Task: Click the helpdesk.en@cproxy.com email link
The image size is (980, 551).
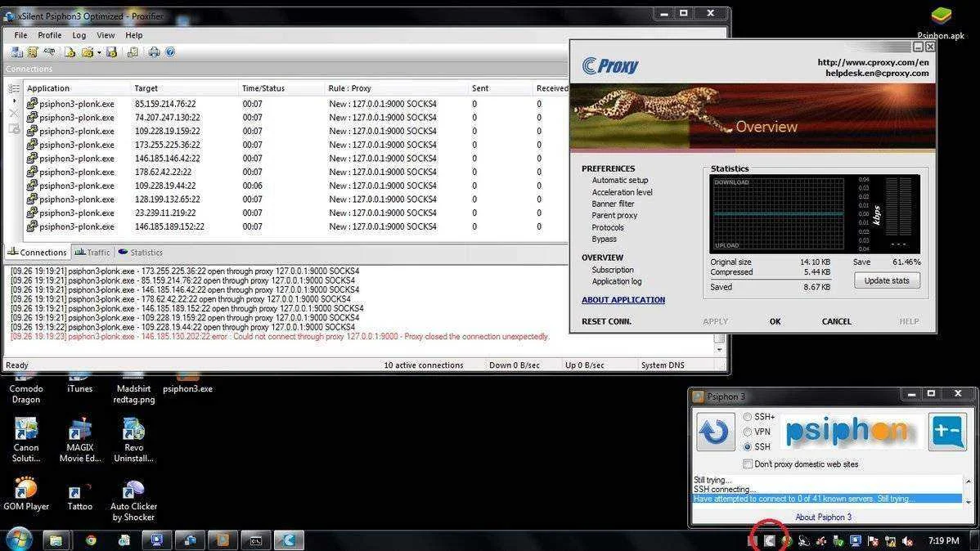Action: 877,73
